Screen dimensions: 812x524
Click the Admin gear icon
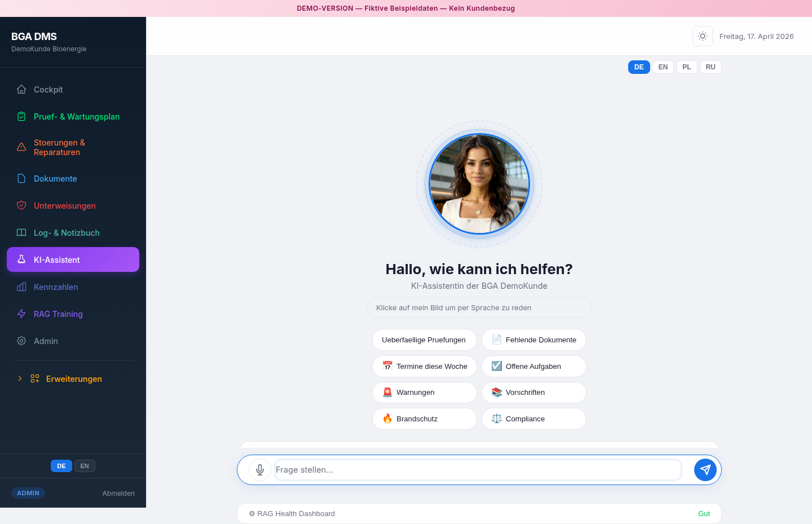tap(21, 341)
